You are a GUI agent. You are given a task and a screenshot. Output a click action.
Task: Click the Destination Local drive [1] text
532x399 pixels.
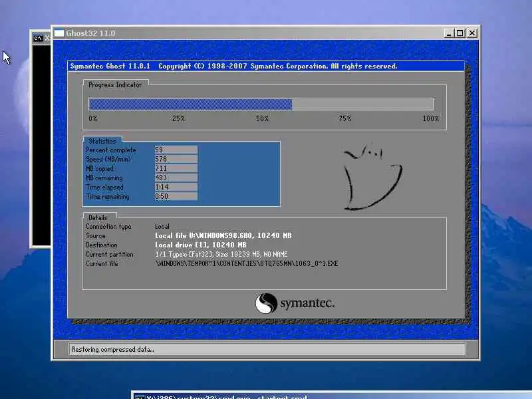tap(201, 245)
